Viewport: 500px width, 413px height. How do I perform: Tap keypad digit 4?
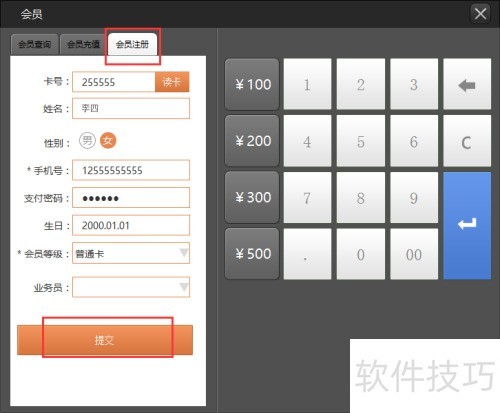tap(307, 141)
